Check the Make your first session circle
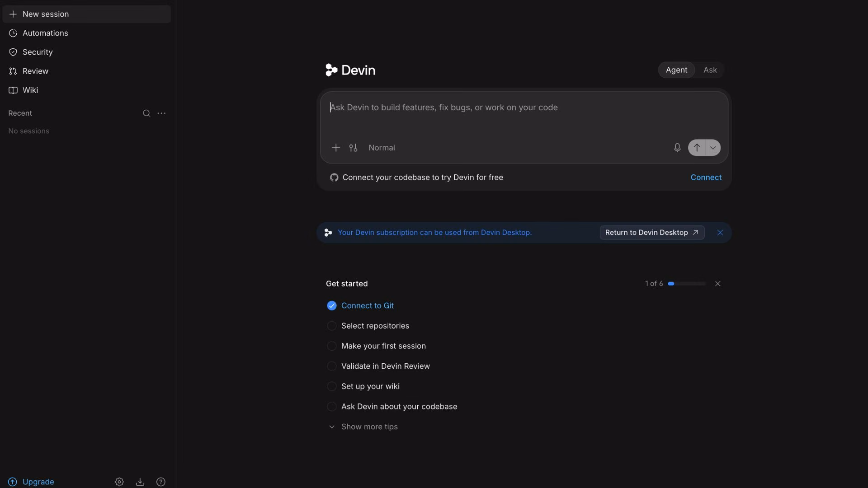868x488 pixels. click(332, 346)
